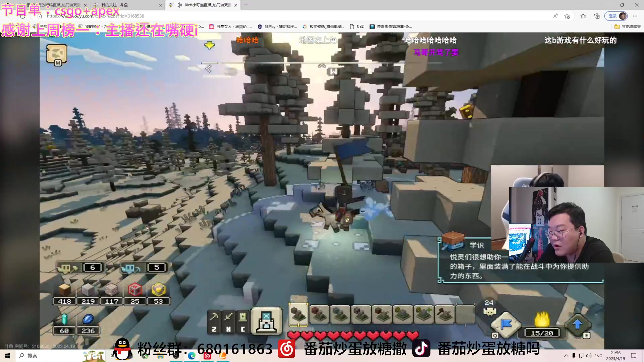Select the seventh structure slot in the hotbar
The width and height of the screenshot is (644, 362).
[x=424, y=314]
